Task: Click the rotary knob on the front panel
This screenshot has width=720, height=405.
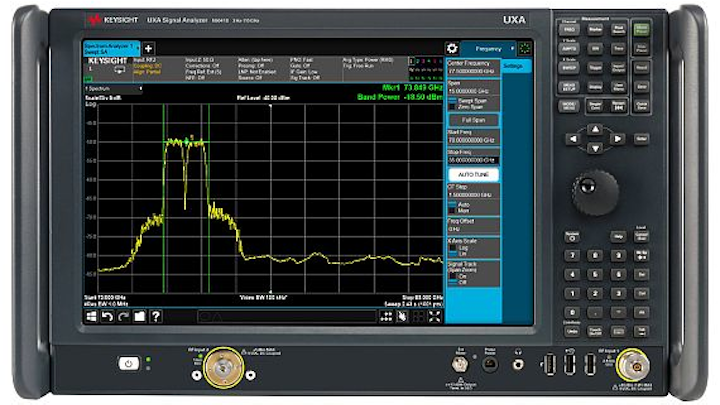Action: (595, 192)
